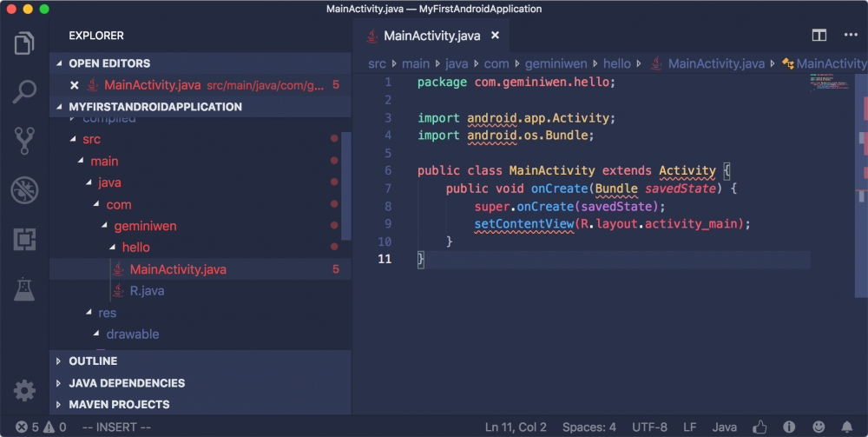The width and height of the screenshot is (868, 437).
Task: Click the class symbol icon in breadcrumbs
Action: pyautogui.click(x=788, y=63)
